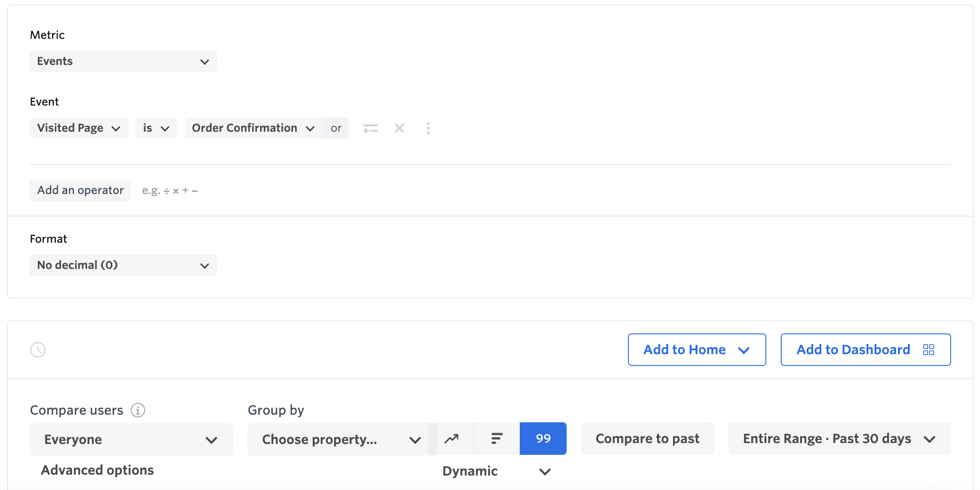Click the 'or' button to add value
Screen dimensions: 980x490
tap(336, 128)
